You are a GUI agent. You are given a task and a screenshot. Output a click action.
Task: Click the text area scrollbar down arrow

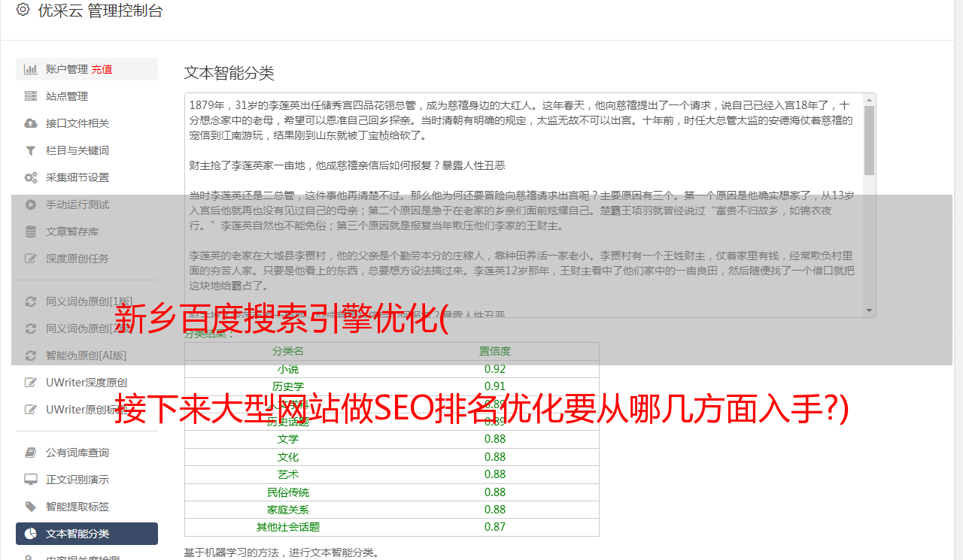869,310
